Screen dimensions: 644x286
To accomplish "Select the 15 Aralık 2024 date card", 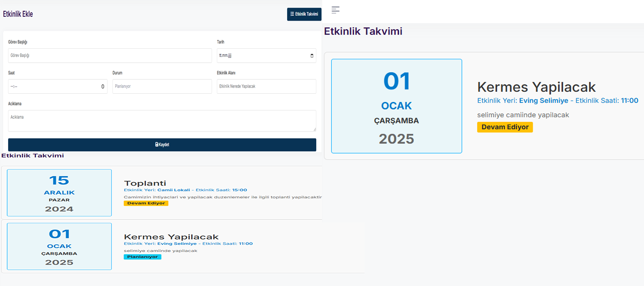I will 59,193.
